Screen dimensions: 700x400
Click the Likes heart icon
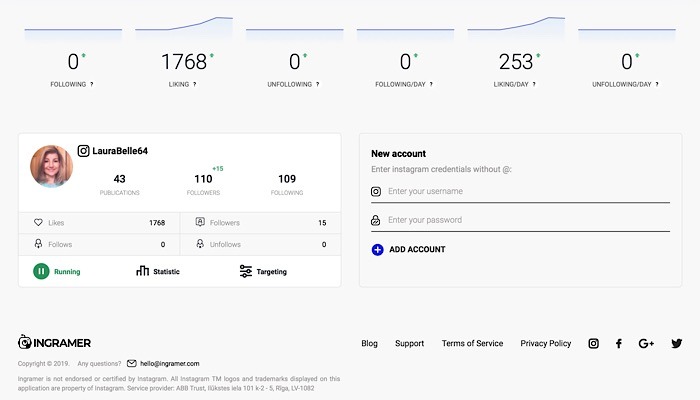(x=38, y=222)
